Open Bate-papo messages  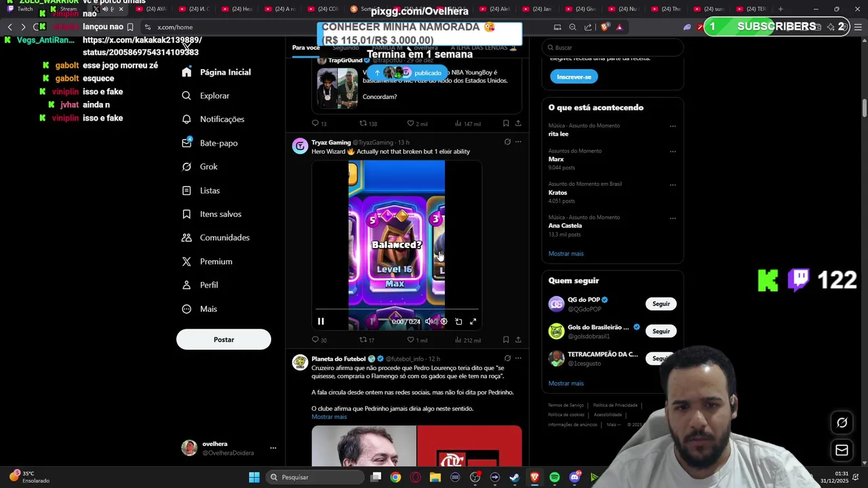pos(210,143)
